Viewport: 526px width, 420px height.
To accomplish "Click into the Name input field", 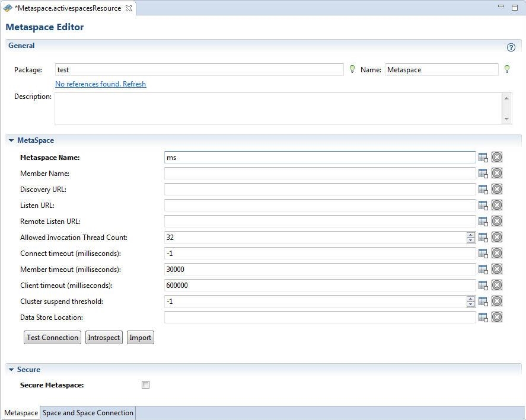I will 441,70.
